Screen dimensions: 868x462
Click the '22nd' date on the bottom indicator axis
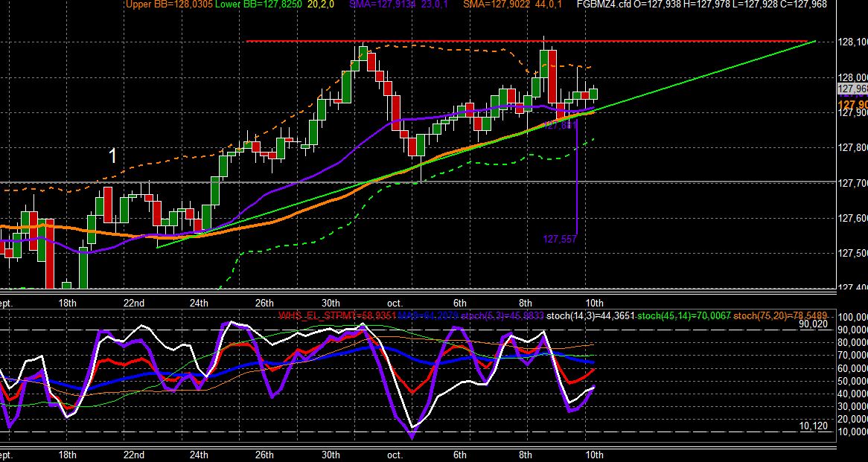click(x=134, y=455)
